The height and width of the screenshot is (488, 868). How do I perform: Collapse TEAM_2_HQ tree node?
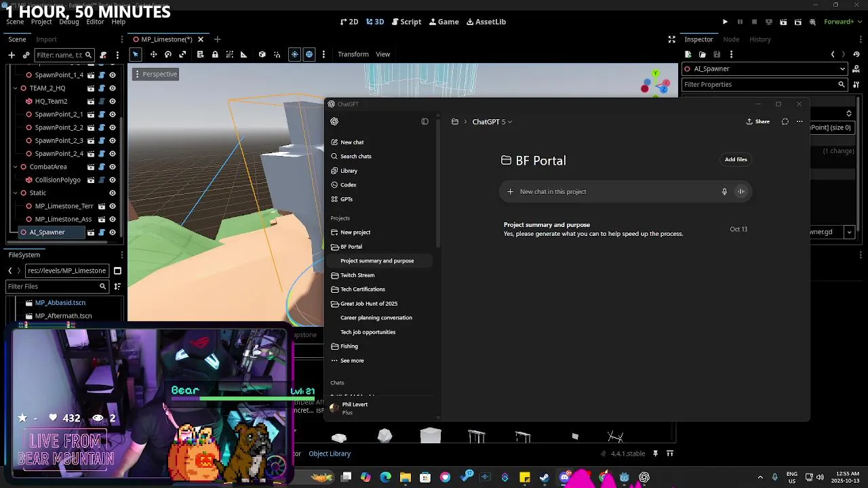pos(15,89)
